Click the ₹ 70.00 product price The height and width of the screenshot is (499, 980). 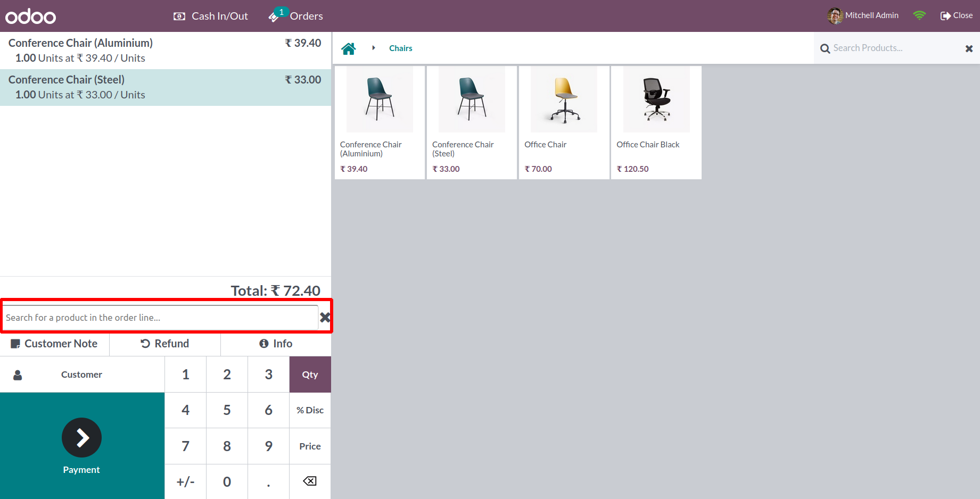[x=538, y=169]
